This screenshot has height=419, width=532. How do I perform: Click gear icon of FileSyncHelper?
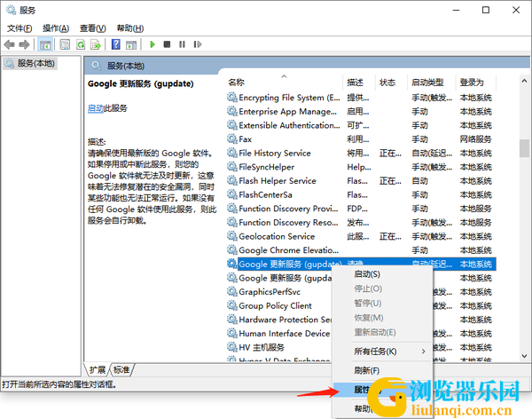click(x=232, y=167)
